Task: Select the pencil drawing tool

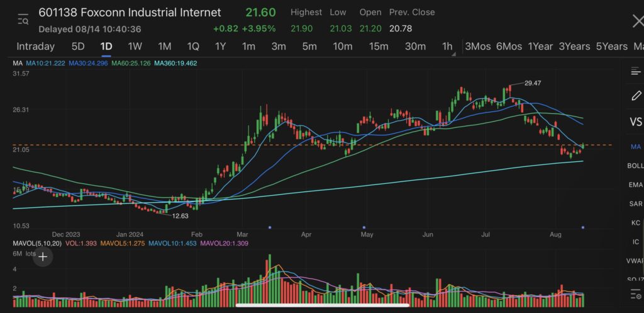Action: click(636, 96)
